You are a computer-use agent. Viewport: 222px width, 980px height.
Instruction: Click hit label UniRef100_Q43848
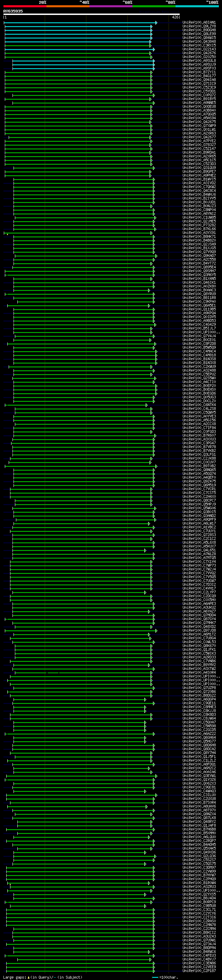coord(199,41)
